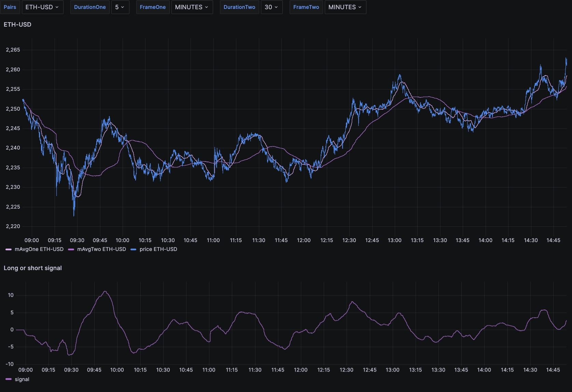The width and height of the screenshot is (572, 392).
Task: Click mAvgTwo ETH-USD legend color swatch
Action: coord(71,250)
